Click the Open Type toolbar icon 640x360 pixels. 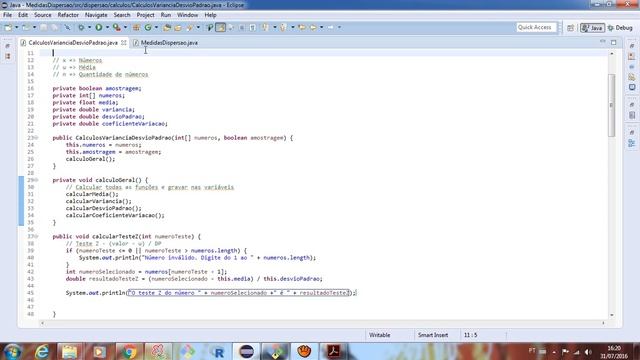point(167,27)
